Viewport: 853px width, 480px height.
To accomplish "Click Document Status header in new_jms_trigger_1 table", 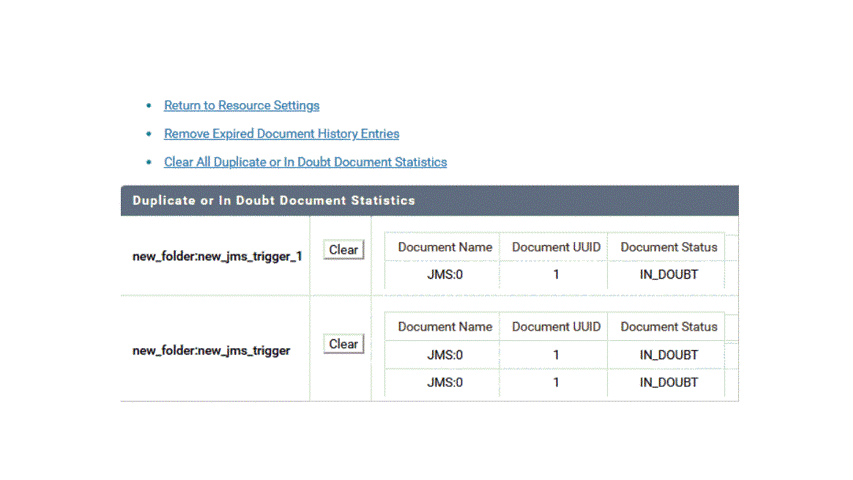I will 669,247.
